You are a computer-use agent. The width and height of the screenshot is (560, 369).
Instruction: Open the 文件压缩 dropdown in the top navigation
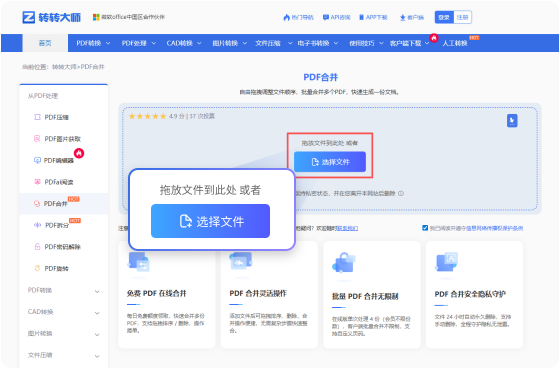(274, 43)
